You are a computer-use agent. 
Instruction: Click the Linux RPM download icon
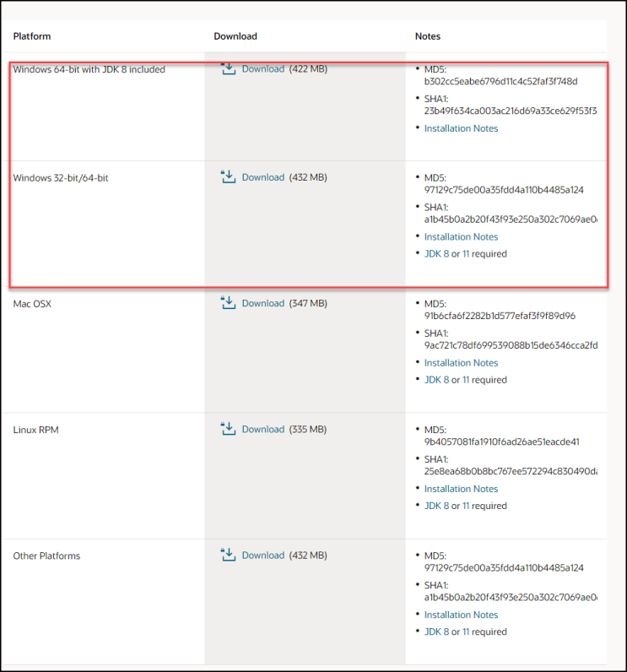228,429
